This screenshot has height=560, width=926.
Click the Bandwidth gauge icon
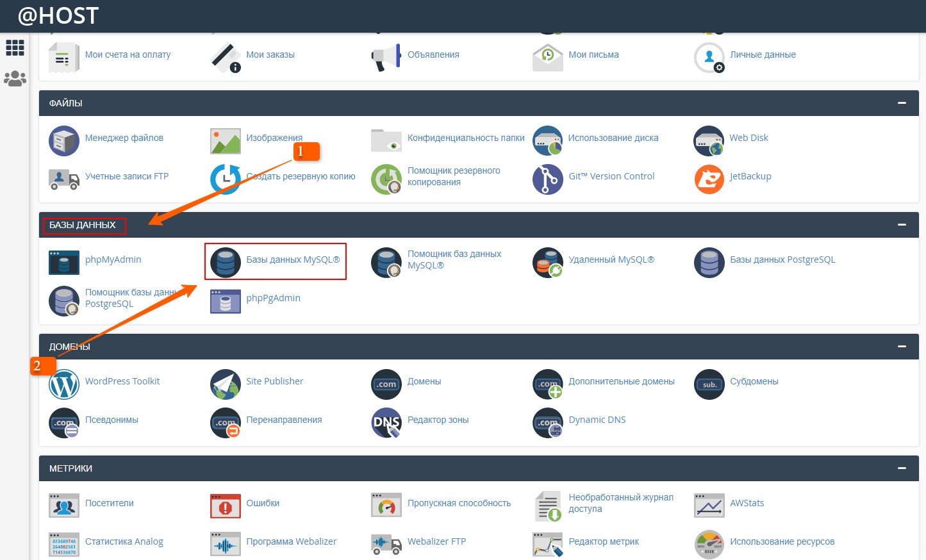pyautogui.click(x=386, y=506)
